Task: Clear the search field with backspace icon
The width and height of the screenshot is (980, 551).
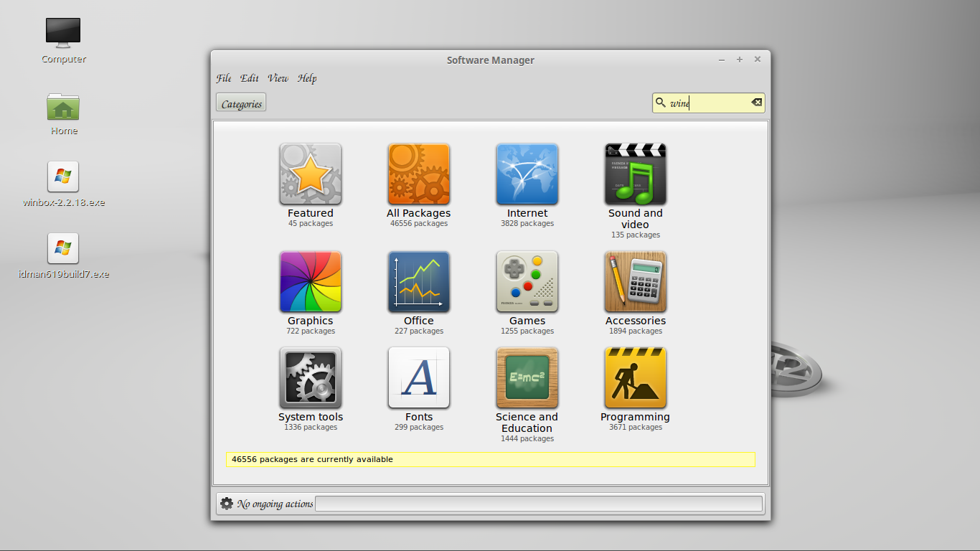Action: coord(756,103)
